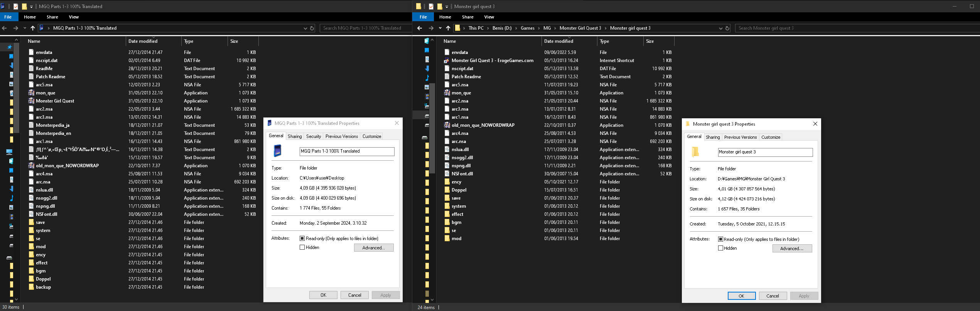Toggle Hidden checkbox in MGQ Parts Properties

click(x=302, y=247)
